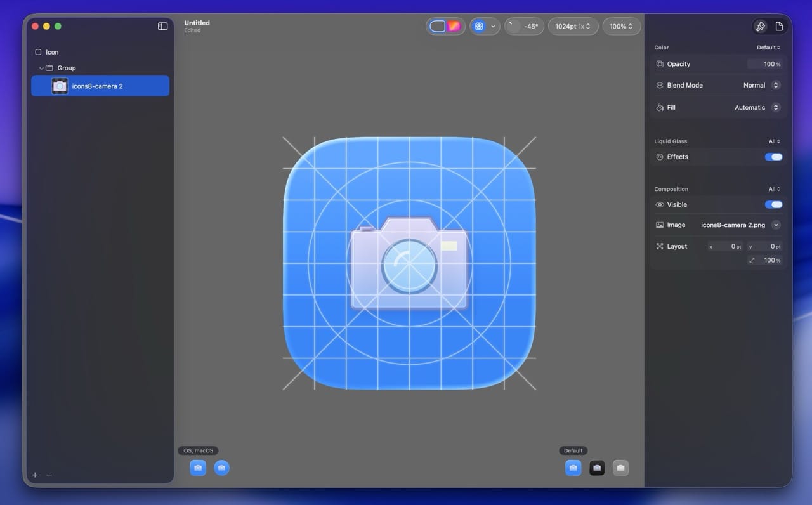Click the Opacity 100 % field
812x505 pixels.
click(x=764, y=64)
